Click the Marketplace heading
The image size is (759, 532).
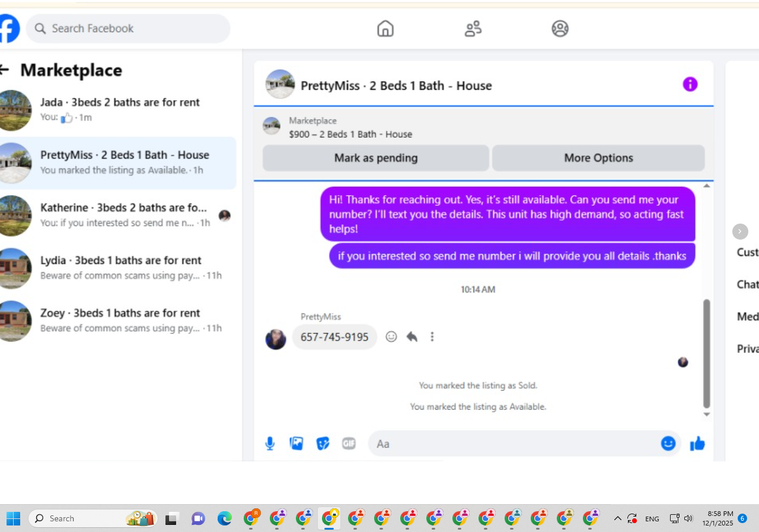click(71, 70)
